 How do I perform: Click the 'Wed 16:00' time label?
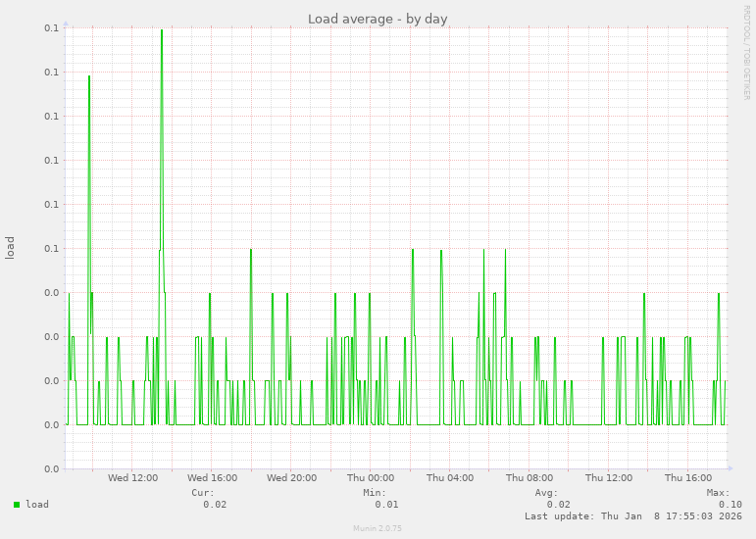tap(212, 478)
